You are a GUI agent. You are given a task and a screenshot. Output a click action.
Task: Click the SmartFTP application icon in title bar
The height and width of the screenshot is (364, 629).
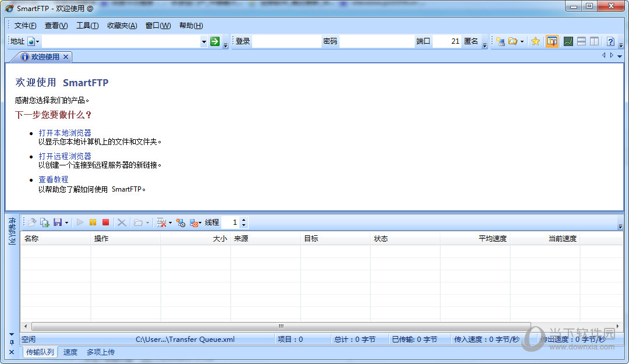point(9,8)
